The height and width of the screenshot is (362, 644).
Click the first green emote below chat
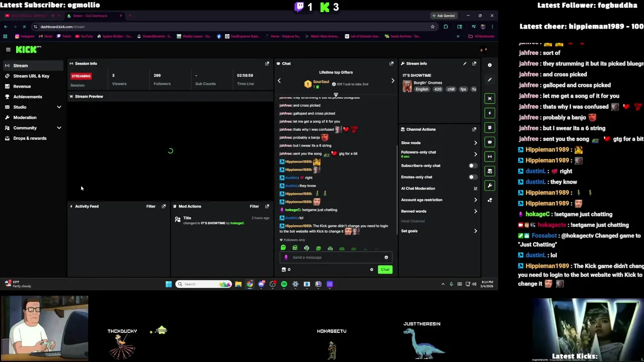click(x=283, y=248)
